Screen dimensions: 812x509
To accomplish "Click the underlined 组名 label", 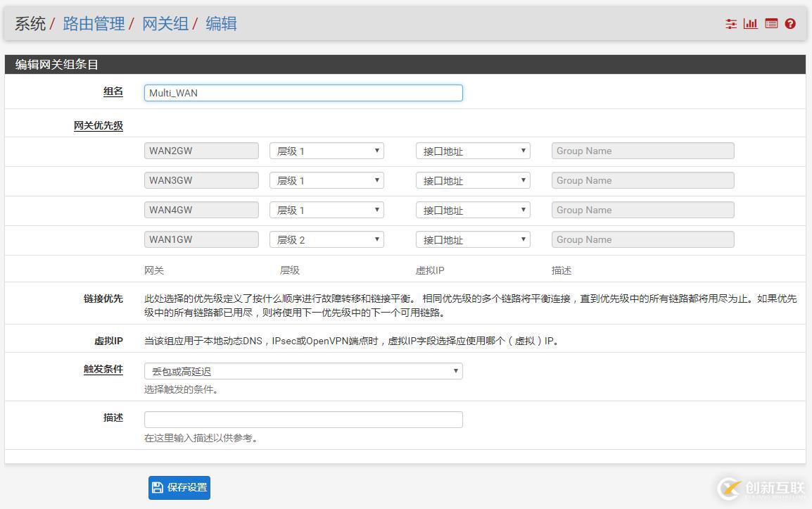I will (113, 91).
